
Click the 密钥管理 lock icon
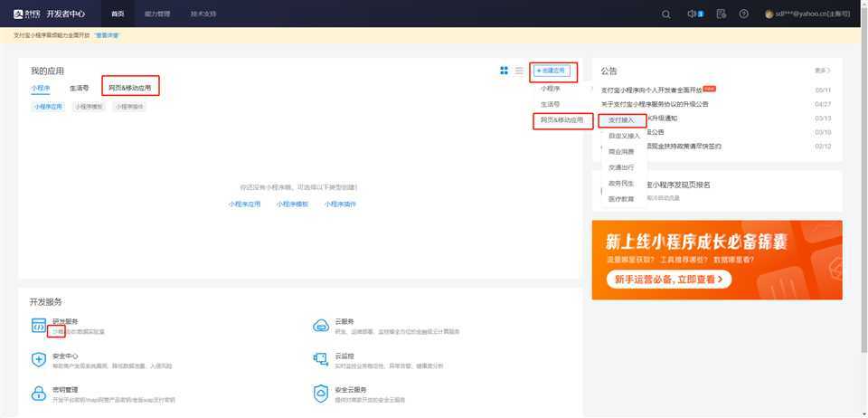point(39,394)
